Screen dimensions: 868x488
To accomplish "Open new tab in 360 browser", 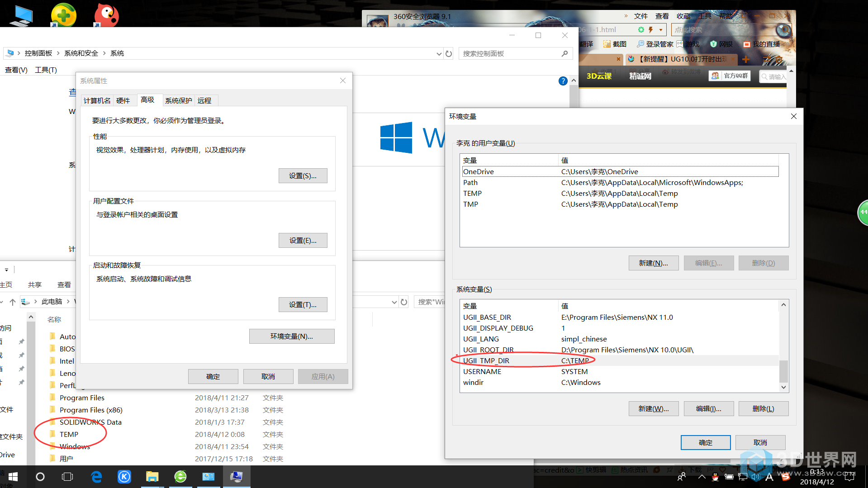I will [746, 59].
